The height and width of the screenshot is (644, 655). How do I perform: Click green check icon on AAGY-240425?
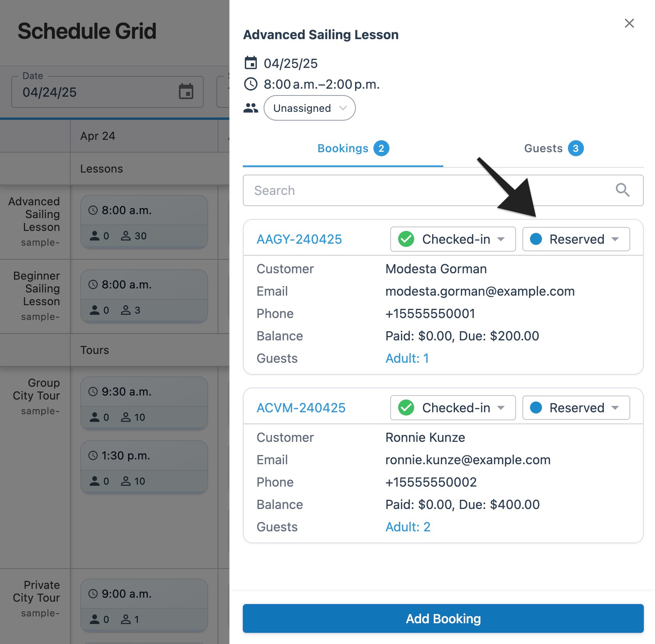point(406,239)
